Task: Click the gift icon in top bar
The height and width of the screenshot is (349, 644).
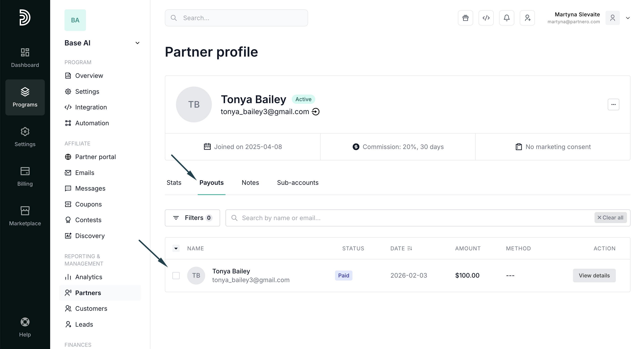Action: click(465, 18)
